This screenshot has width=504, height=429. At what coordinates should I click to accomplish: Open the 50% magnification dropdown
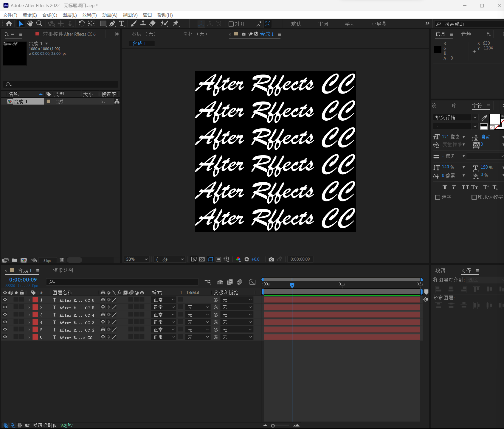[137, 259]
